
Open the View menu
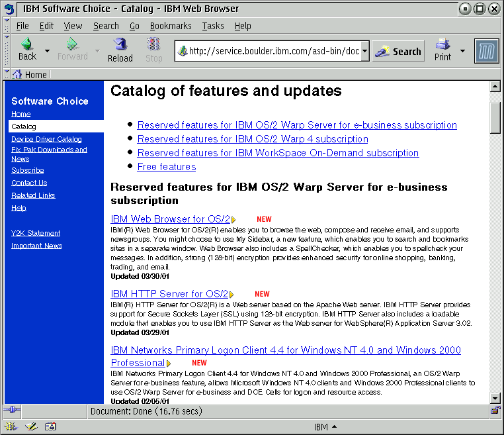pos(73,26)
